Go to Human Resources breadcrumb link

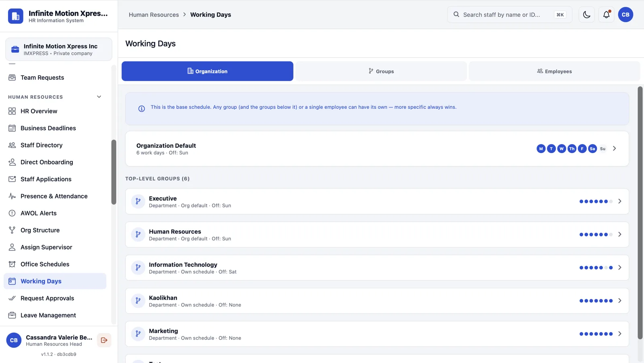point(154,15)
